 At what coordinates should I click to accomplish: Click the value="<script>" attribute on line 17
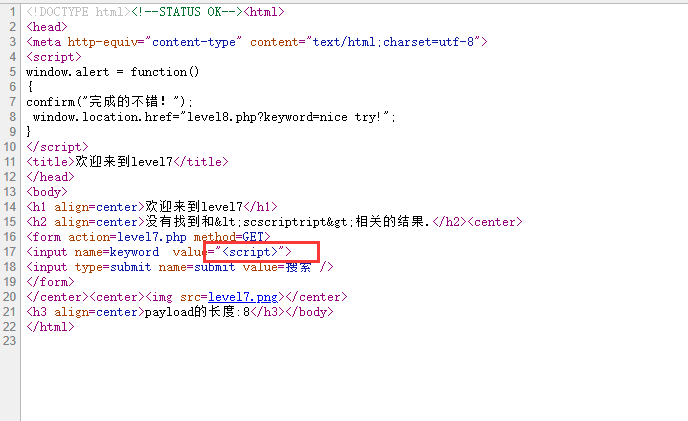(229, 252)
